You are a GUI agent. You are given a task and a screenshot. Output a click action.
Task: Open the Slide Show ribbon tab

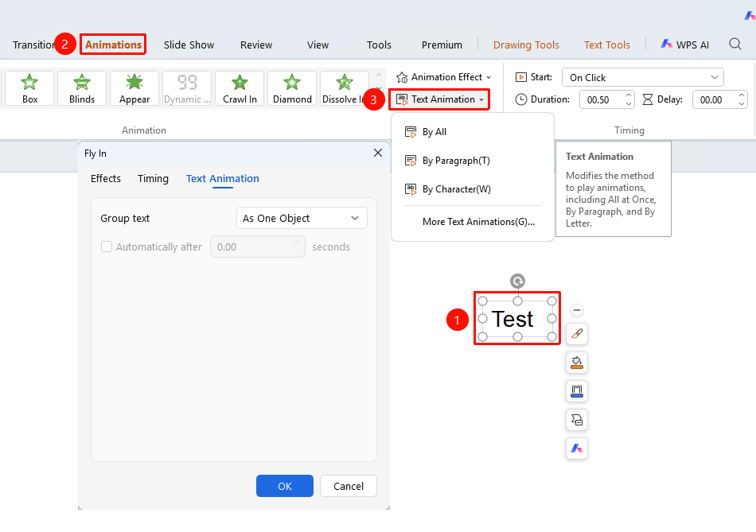pos(189,45)
